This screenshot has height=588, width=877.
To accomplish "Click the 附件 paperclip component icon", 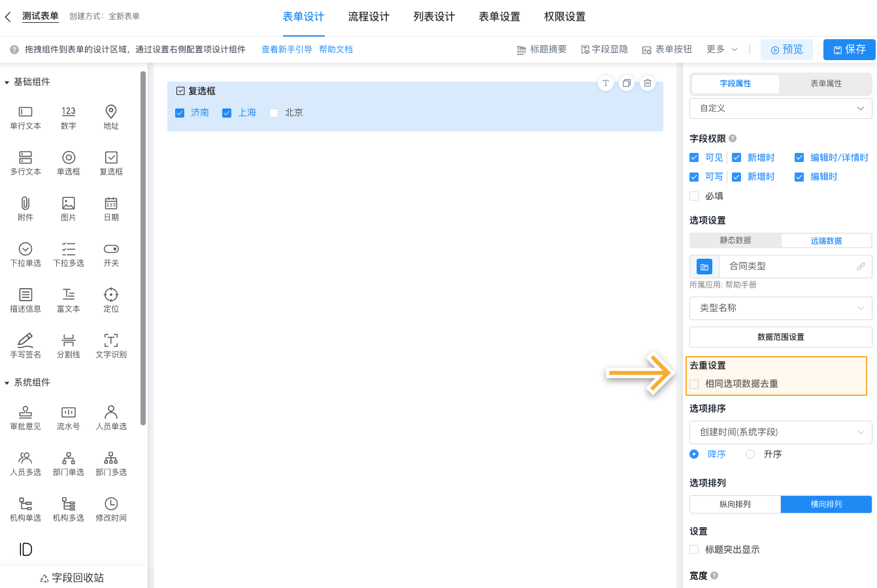I will pyautogui.click(x=25, y=203).
